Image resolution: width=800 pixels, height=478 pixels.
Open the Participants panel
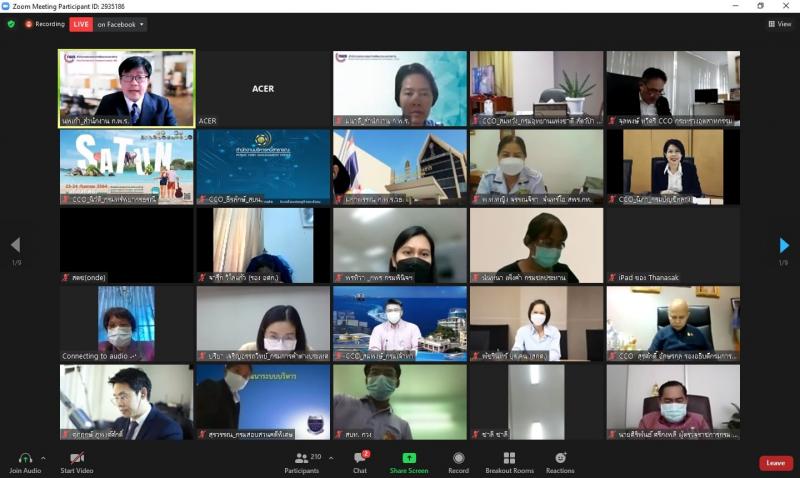302,463
